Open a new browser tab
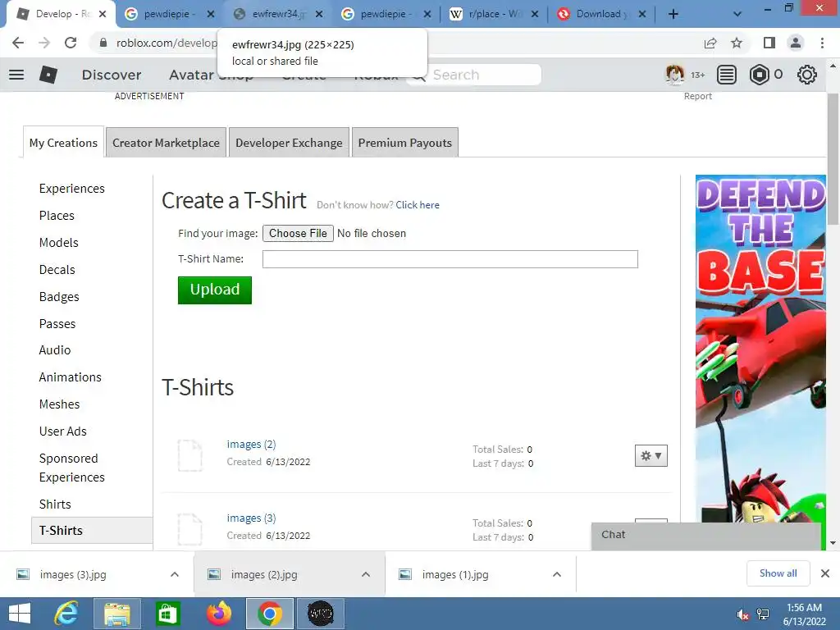The height and width of the screenshot is (630, 840). (673, 14)
